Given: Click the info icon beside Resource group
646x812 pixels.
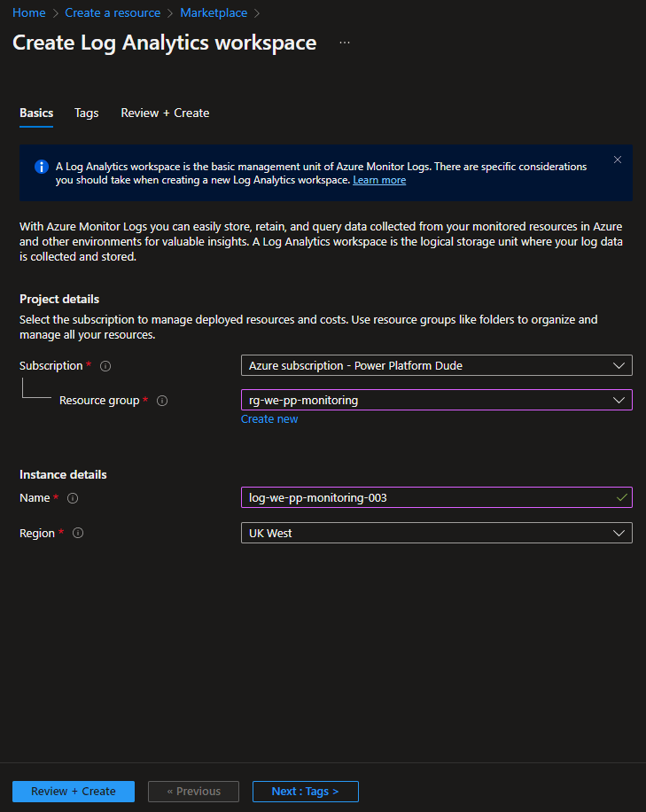Looking at the screenshot, I should 162,401.
